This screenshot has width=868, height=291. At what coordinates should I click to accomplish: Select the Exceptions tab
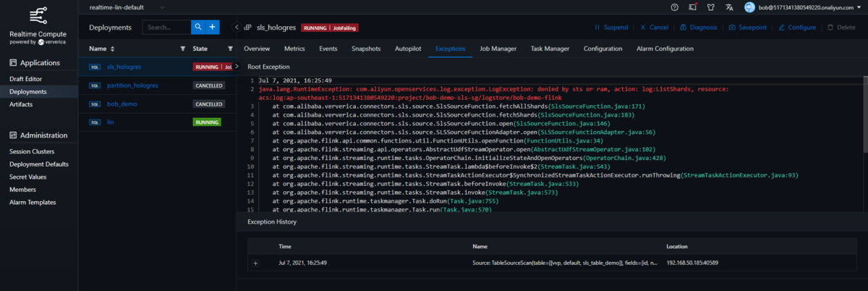(450, 48)
